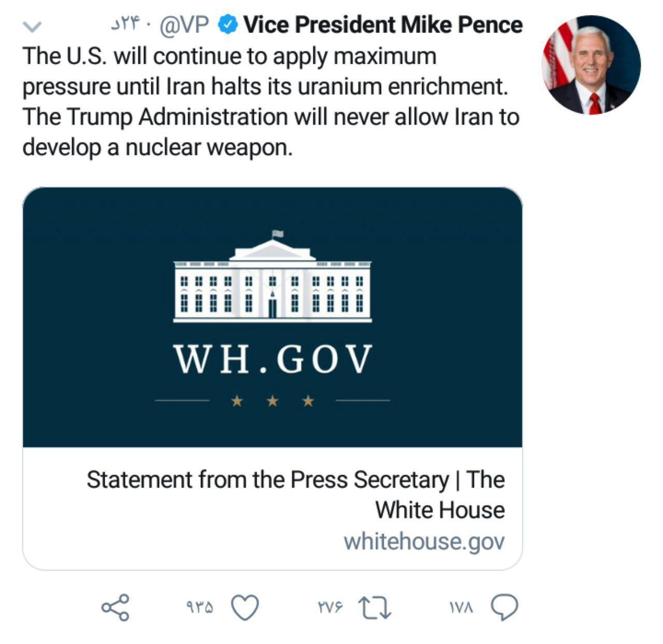Like the tweet with the heart icon
This screenshot has height=644, width=663.
coord(244,607)
